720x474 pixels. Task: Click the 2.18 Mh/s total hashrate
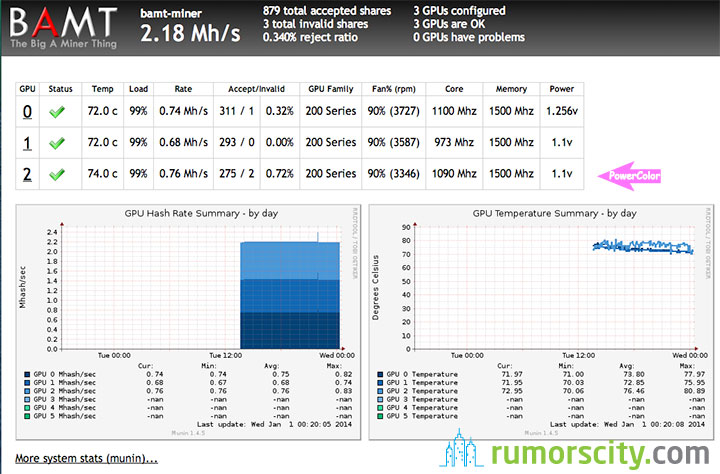click(x=190, y=33)
